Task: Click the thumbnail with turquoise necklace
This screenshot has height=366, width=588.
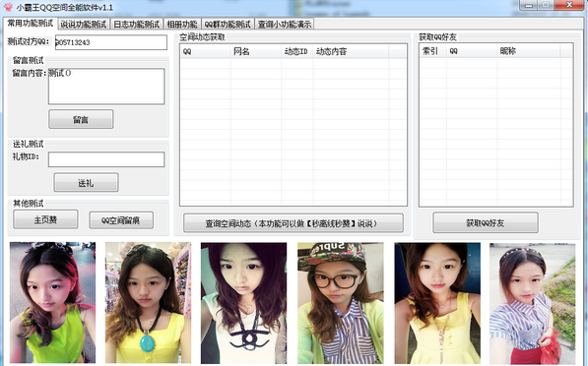Action: click(x=148, y=303)
